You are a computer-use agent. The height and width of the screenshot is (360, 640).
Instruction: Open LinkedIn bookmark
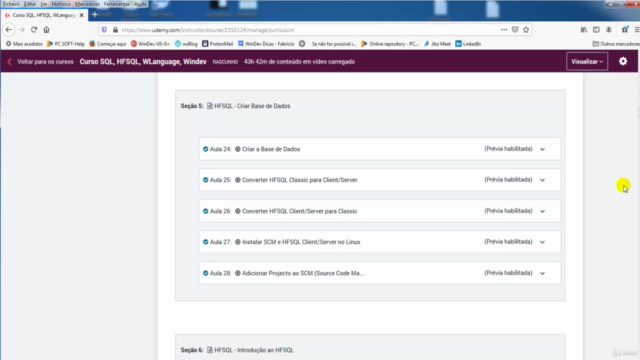[x=468, y=44]
